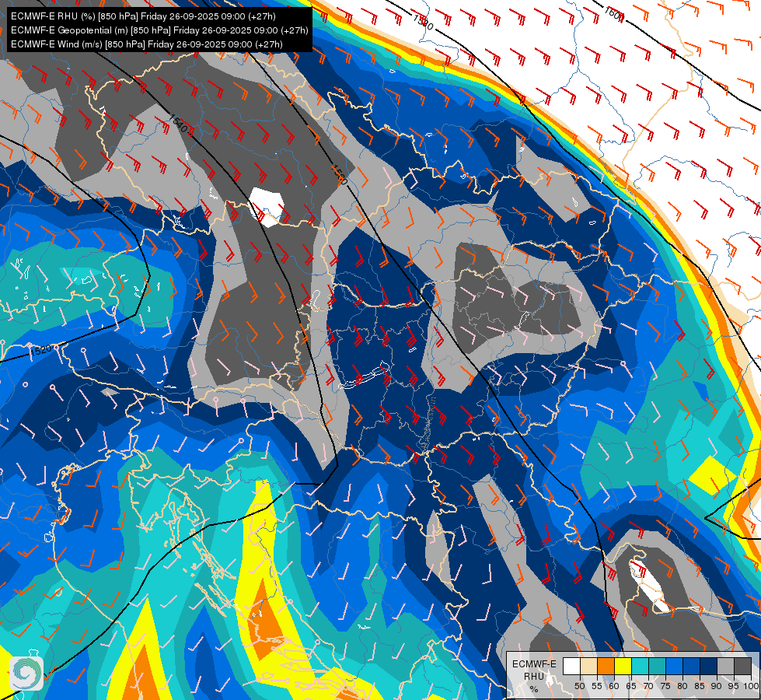Click the bright blue legend swatch for 75-80%
The width and height of the screenshot is (761, 700).
pos(674,666)
